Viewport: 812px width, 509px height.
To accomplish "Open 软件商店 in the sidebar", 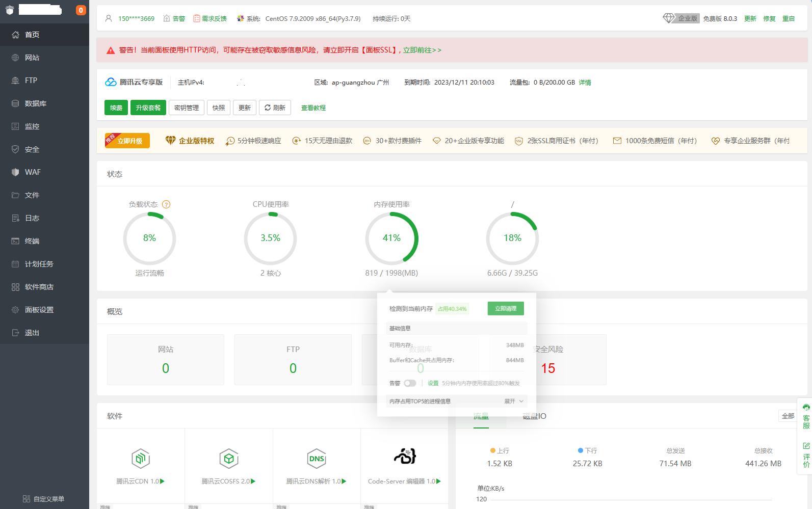I will click(39, 287).
